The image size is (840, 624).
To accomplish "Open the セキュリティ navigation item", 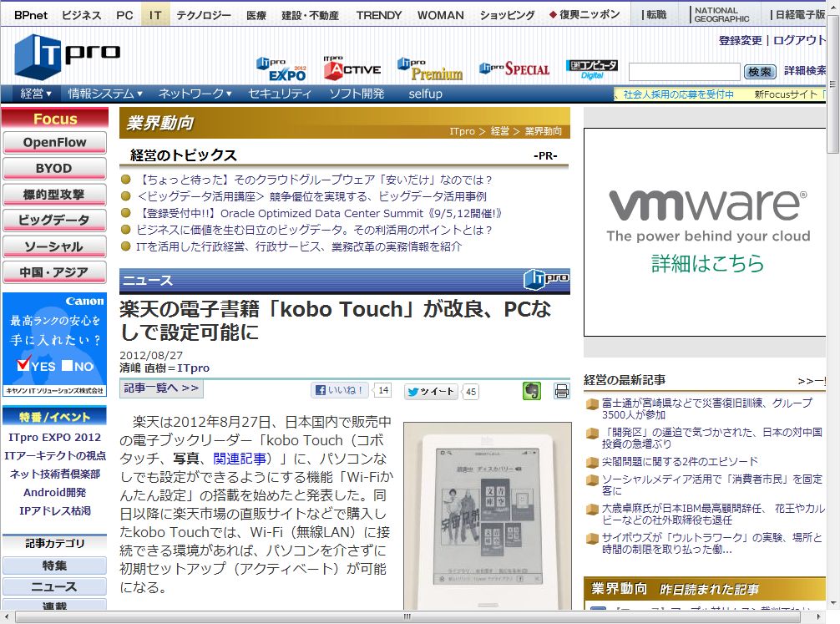I will click(x=279, y=94).
